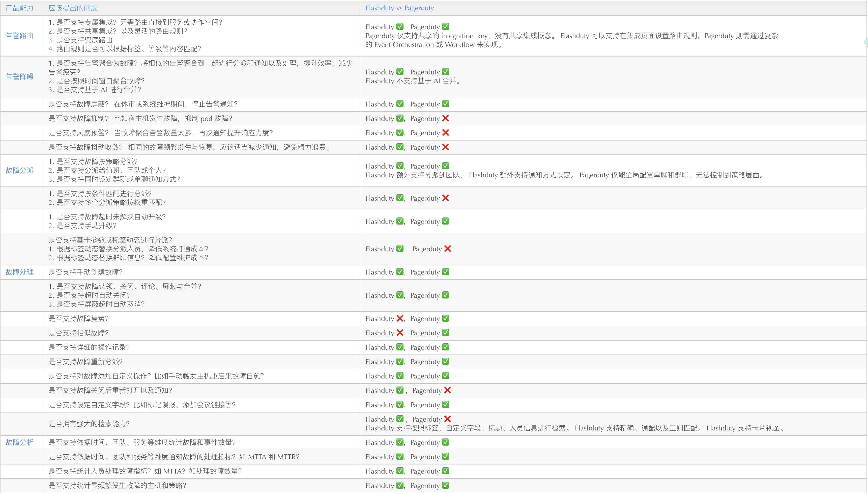Click Flashduty green check in 故障抑制 row
The height and width of the screenshot is (494, 868).
tap(400, 118)
